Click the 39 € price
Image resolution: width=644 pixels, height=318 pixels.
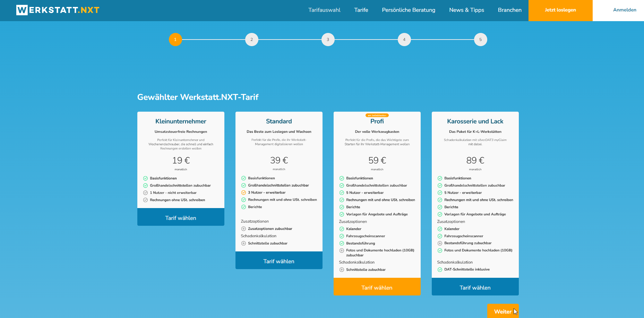279,161
